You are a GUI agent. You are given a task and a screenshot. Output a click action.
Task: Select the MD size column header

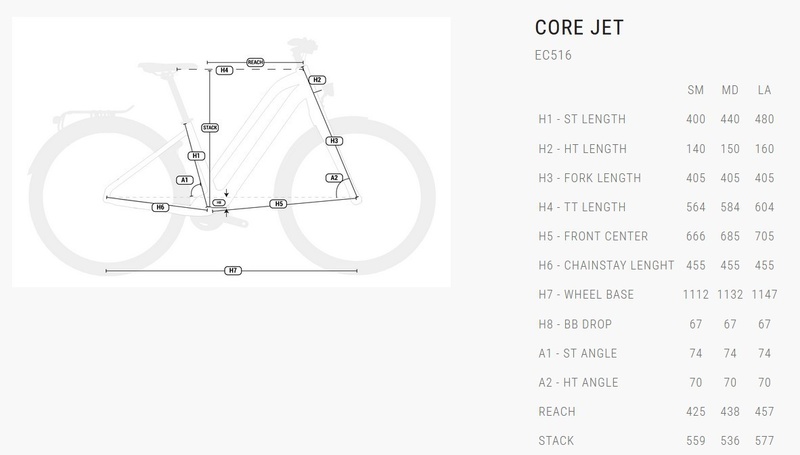point(730,91)
